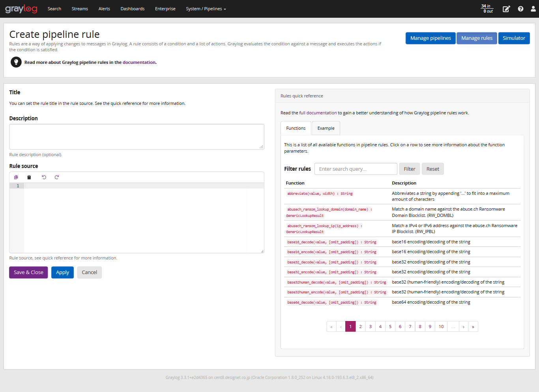This screenshot has height=392, width=539.
Task: Navigate to Dashboards
Action: (133, 9)
